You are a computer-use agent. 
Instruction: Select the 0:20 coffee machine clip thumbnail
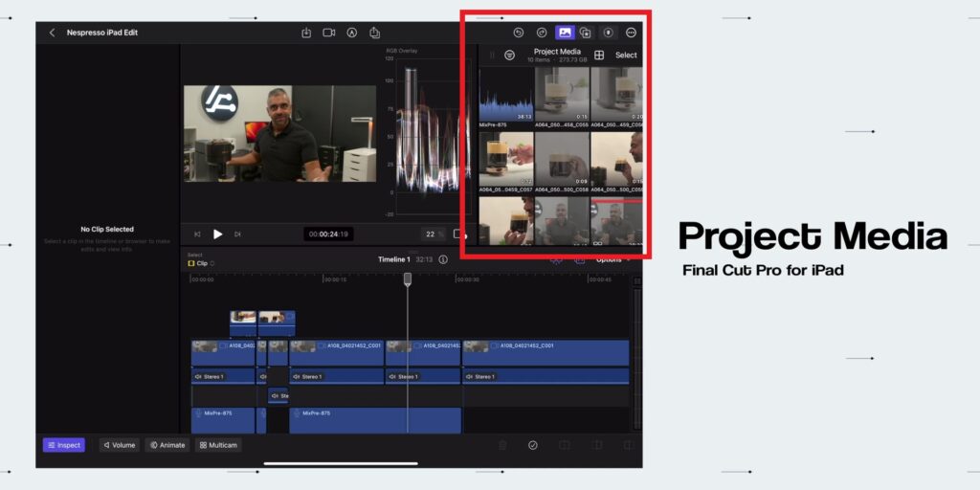[616, 95]
